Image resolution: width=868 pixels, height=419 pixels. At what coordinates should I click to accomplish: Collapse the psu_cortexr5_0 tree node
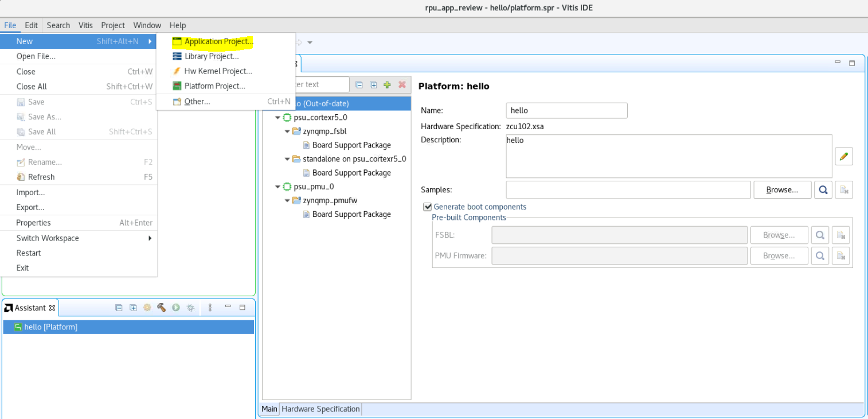coord(277,117)
